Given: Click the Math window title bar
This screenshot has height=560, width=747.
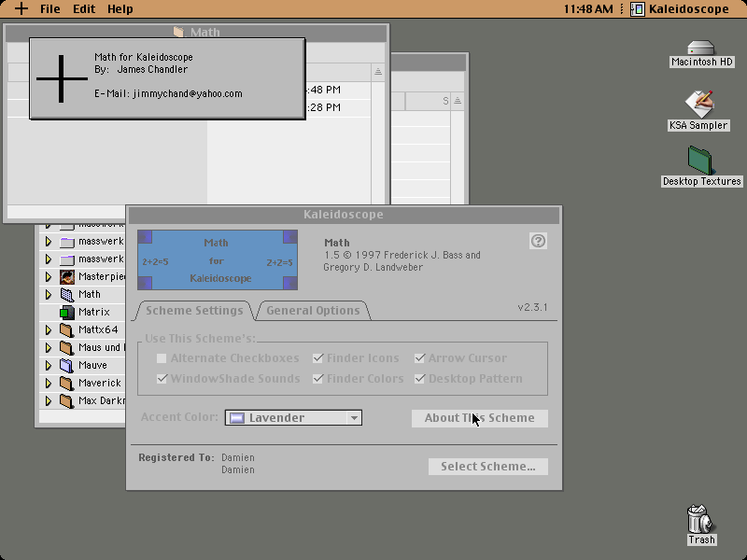Looking at the screenshot, I should point(195,32).
